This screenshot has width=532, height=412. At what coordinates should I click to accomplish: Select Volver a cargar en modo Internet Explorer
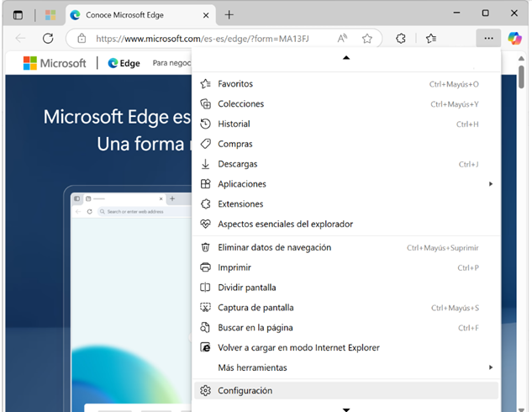pyautogui.click(x=346, y=347)
